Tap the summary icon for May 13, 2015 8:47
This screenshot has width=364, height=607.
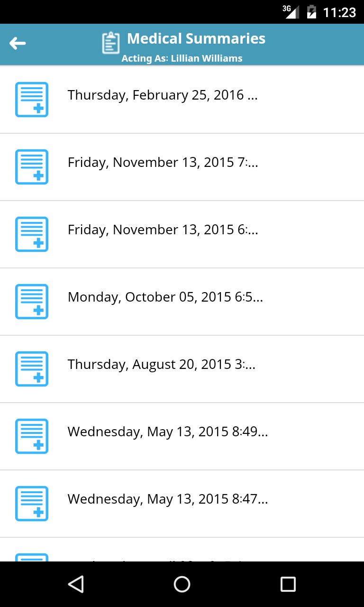click(x=32, y=504)
